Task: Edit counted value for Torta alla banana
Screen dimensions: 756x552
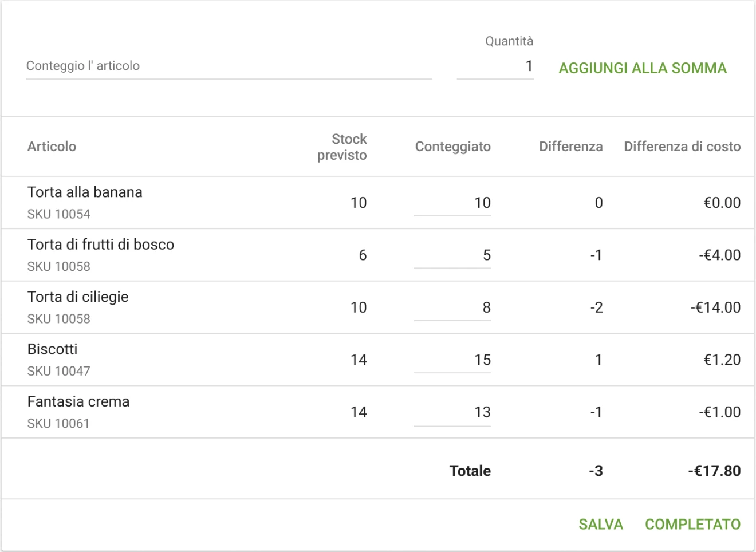Action: [452, 203]
